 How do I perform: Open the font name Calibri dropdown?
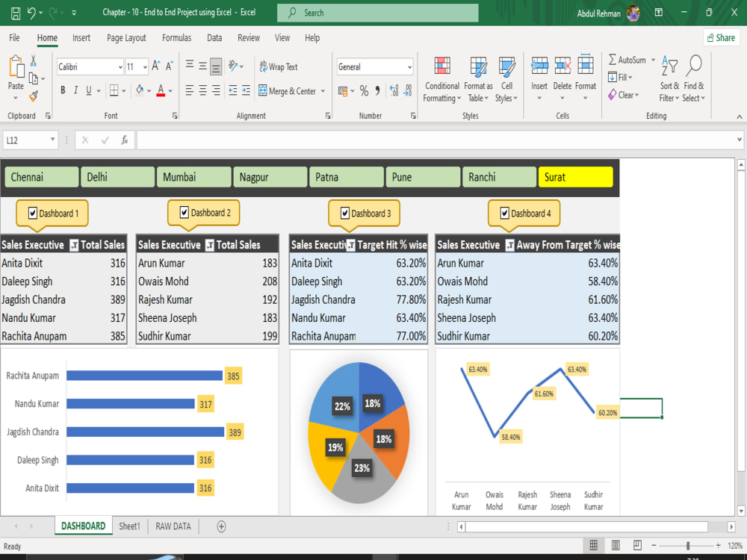tap(120, 67)
